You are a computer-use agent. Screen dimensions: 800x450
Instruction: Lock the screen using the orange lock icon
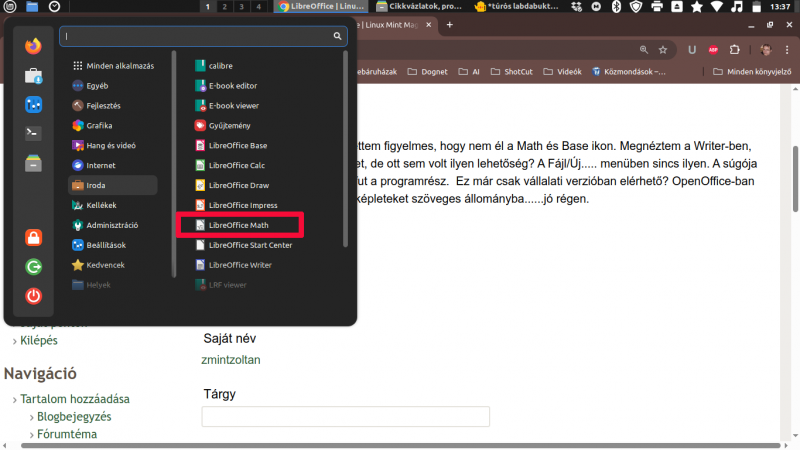[x=33, y=237]
